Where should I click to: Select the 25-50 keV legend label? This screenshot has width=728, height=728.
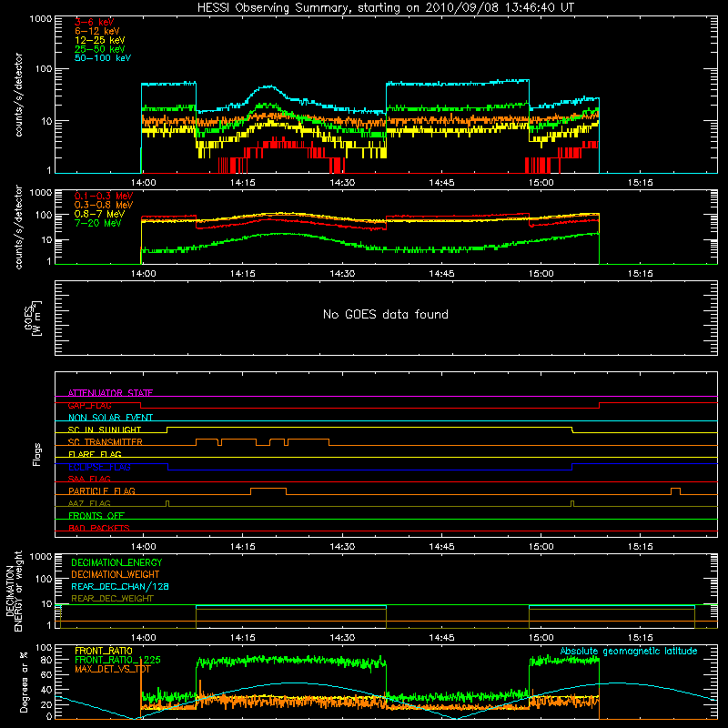100,49
